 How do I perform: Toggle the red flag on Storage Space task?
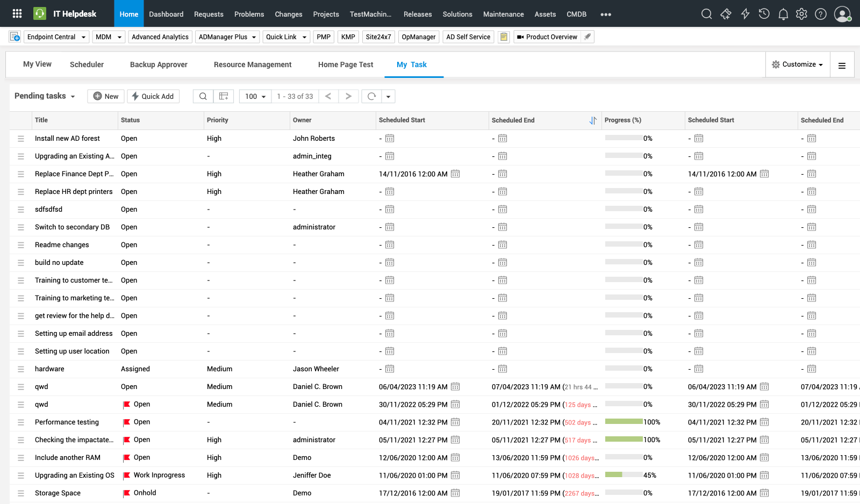click(127, 493)
